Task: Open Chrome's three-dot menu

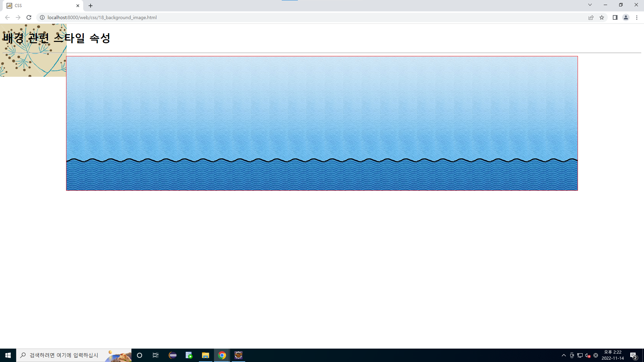Action: [637, 17]
